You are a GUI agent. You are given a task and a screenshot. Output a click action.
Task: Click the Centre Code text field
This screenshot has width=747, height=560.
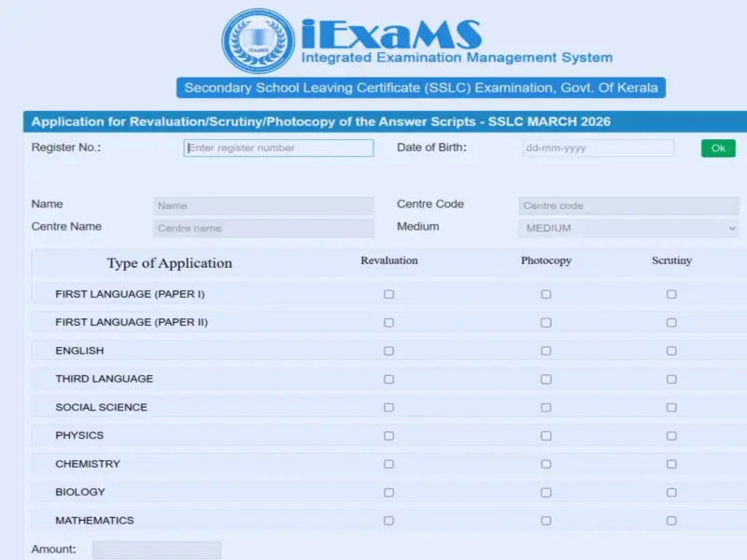point(628,205)
